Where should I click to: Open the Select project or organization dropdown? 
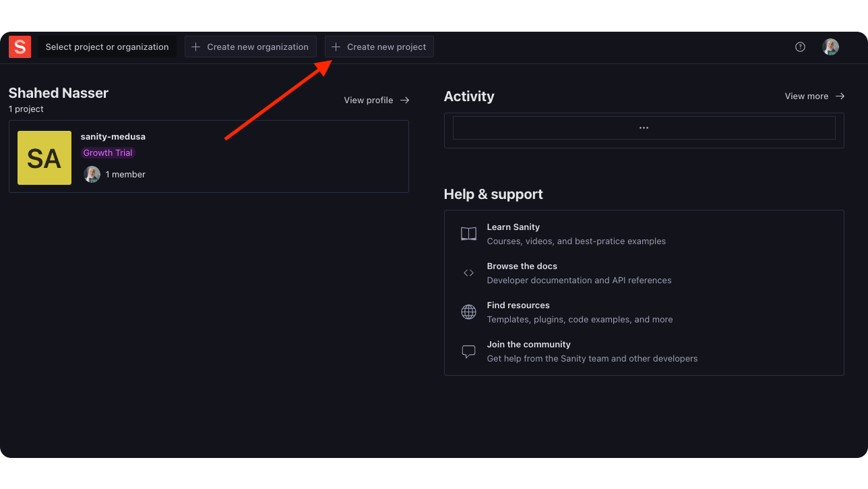click(106, 47)
